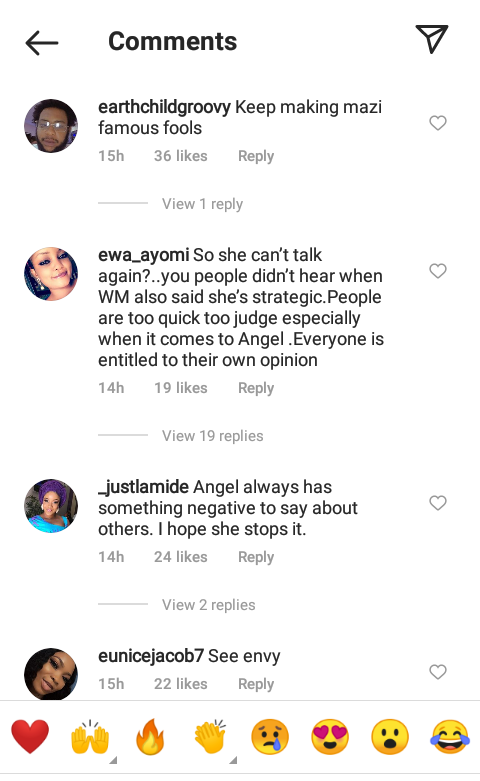480x781 pixels.
Task: Tap the paper plane share icon
Action: tap(432, 38)
